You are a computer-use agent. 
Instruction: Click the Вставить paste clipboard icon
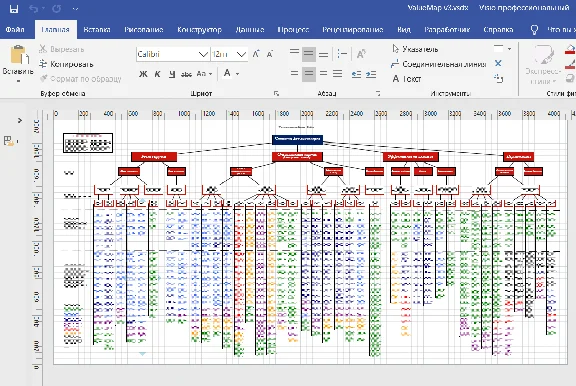point(19,55)
